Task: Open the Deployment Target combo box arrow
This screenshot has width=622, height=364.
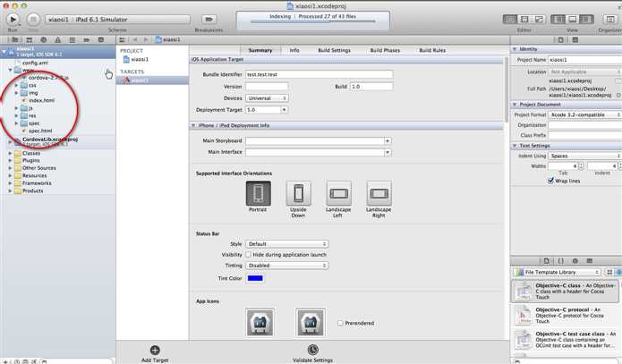Action: pyautogui.click(x=284, y=110)
